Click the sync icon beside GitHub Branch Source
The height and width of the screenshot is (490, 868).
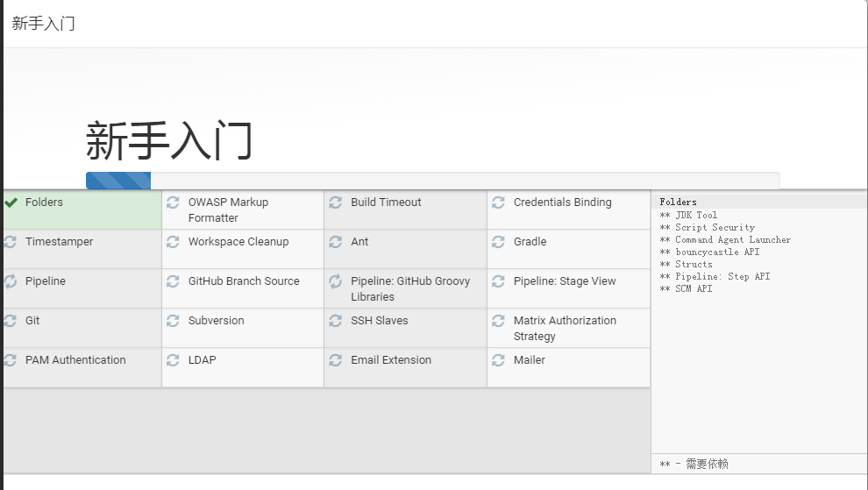pos(173,281)
